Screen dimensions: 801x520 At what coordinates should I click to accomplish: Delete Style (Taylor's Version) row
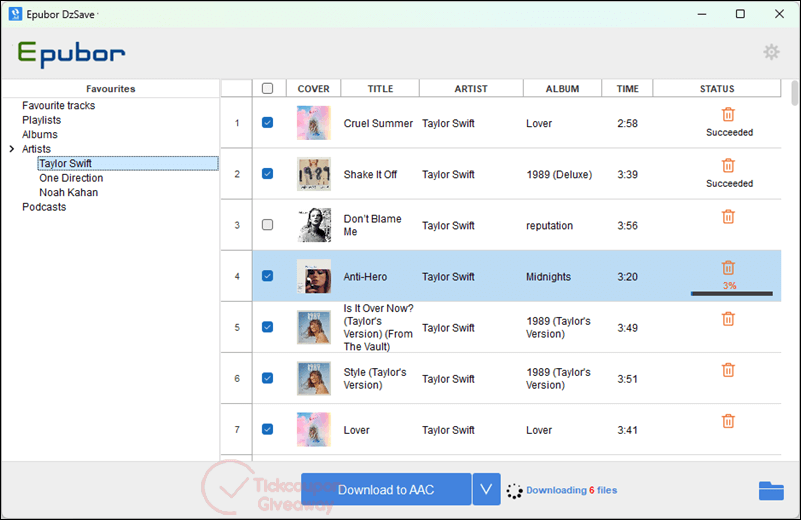[728, 370]
